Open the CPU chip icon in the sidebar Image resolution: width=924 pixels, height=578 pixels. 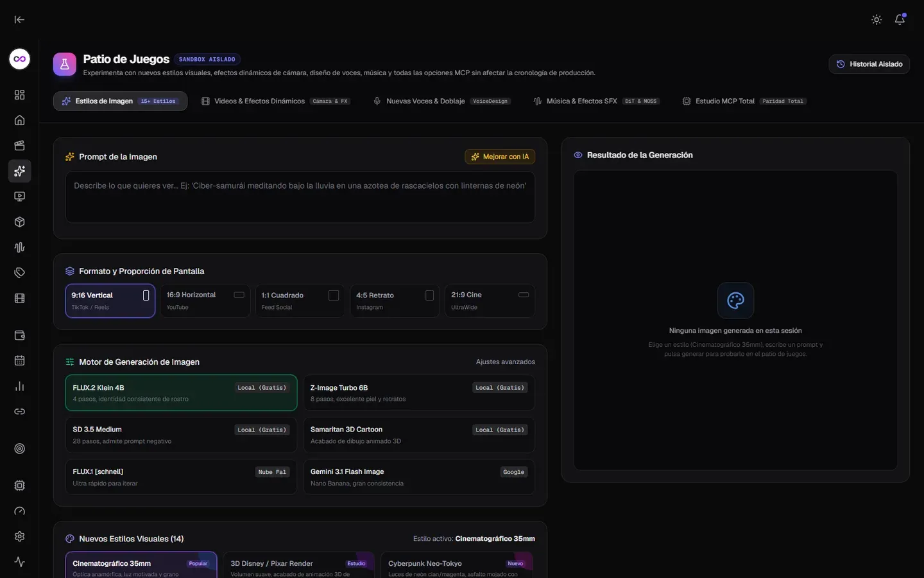coord(20,486)
